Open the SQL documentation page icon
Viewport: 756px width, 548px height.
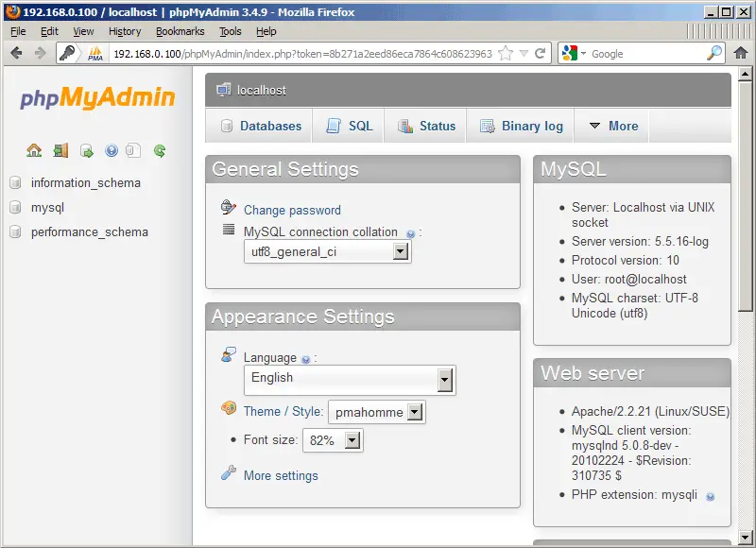[133, 151]
